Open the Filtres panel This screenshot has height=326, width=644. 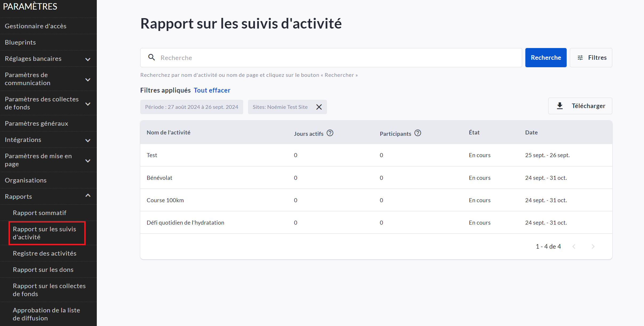click(591, 58)
